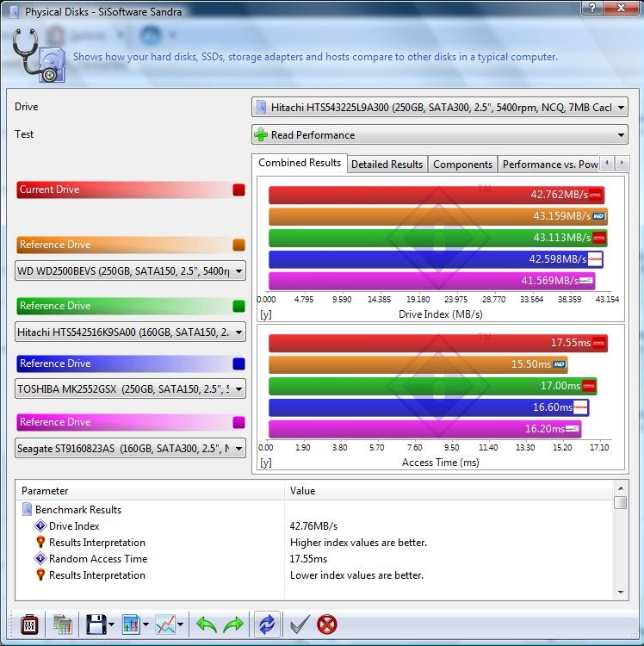The width and height of the screenshot is (644, 646).
Task: Click the 42.76MB/s value text
Action: (x=313, y=526)
